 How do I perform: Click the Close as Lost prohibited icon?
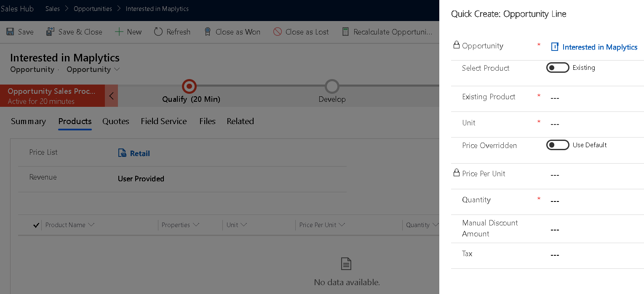(x=277, y=32)
